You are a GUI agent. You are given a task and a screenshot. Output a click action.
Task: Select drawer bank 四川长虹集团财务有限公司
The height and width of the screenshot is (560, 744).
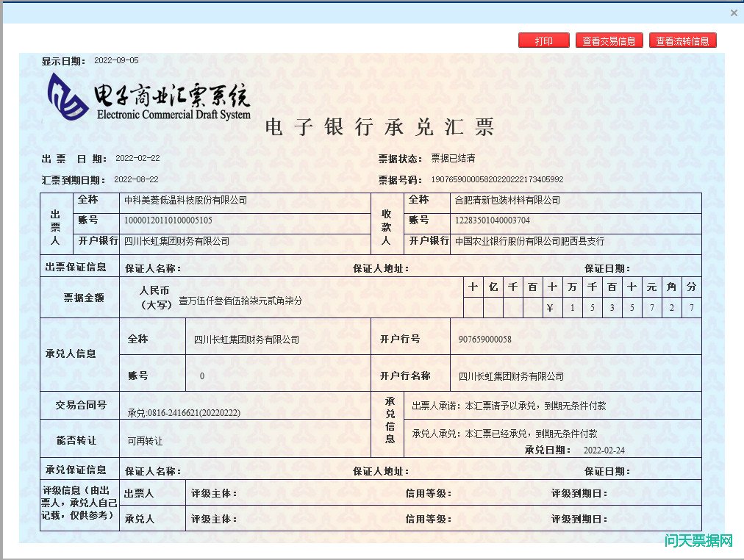[176, 241]
